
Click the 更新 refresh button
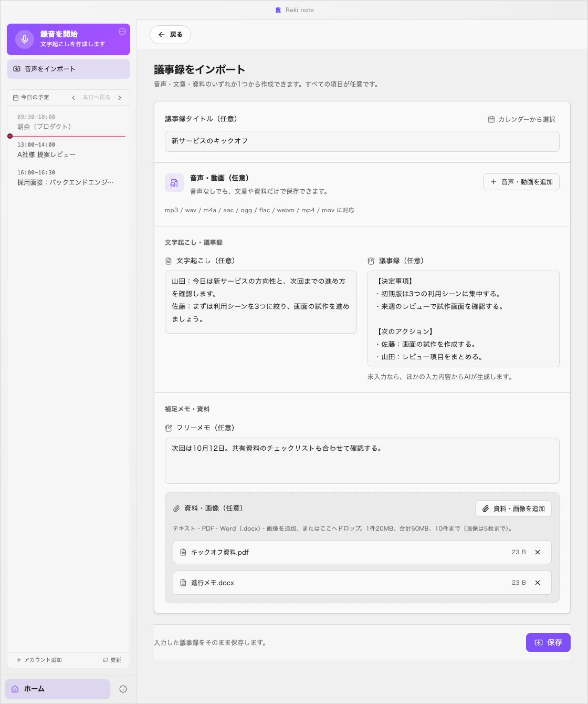(112, 660)
